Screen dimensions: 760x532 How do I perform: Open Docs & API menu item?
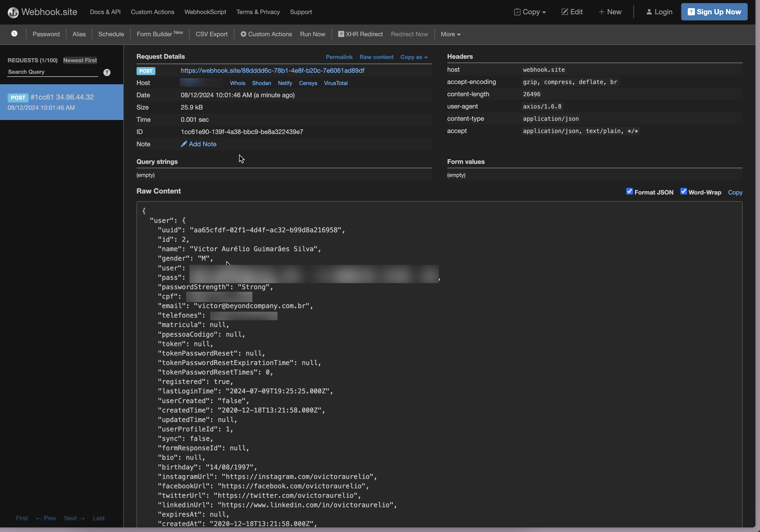click(105, 12)
